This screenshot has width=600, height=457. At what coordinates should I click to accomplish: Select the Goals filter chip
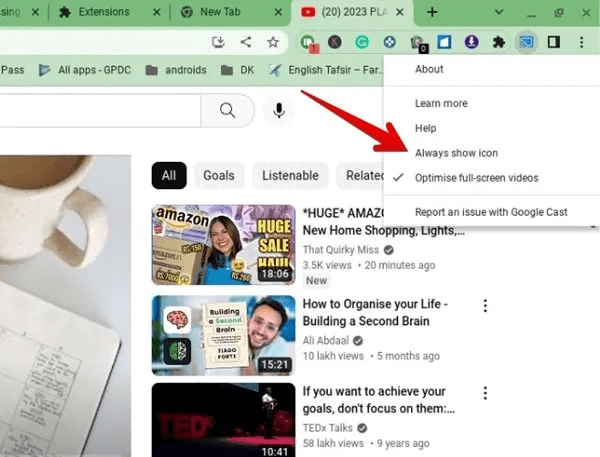pyautogui.click(x=219, y=176)
